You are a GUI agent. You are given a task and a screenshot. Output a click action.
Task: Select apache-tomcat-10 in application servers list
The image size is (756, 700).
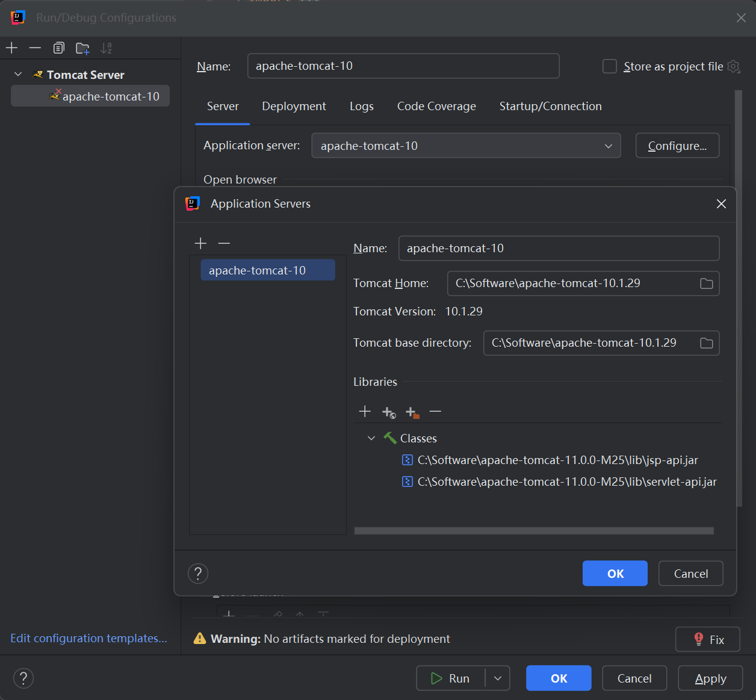(268, 270)
